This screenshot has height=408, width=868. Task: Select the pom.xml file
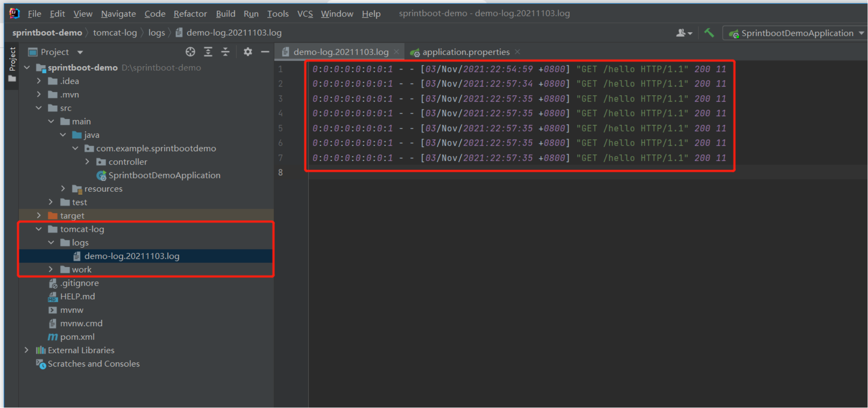click(x=77, y=337)
